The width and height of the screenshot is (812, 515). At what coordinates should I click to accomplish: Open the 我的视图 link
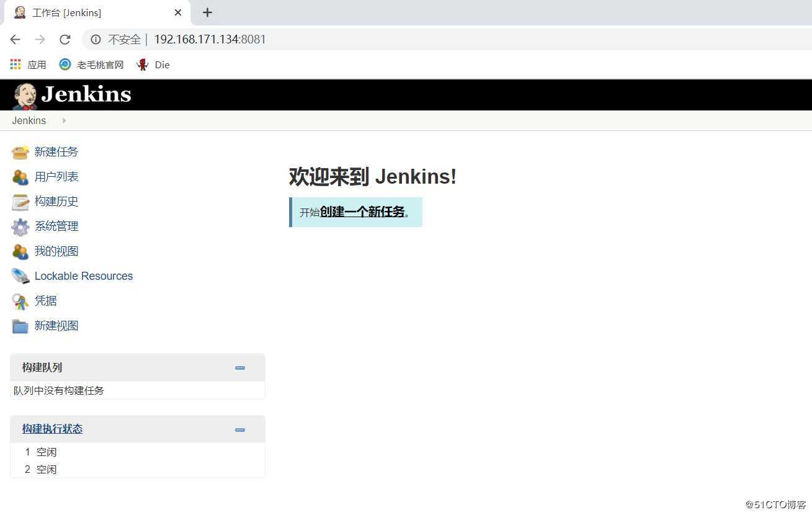[56, 251]
